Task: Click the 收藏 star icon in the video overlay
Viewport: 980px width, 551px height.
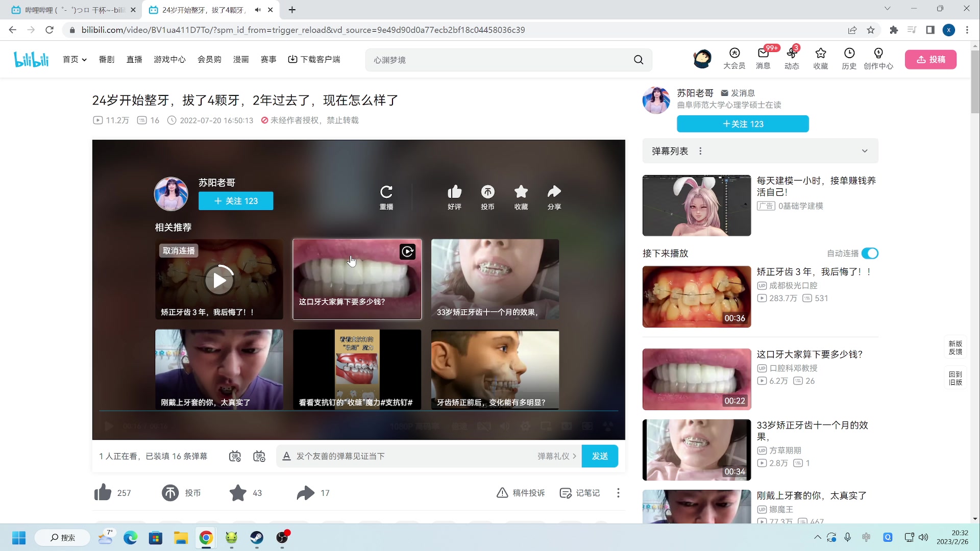Action: coord(521,192)
